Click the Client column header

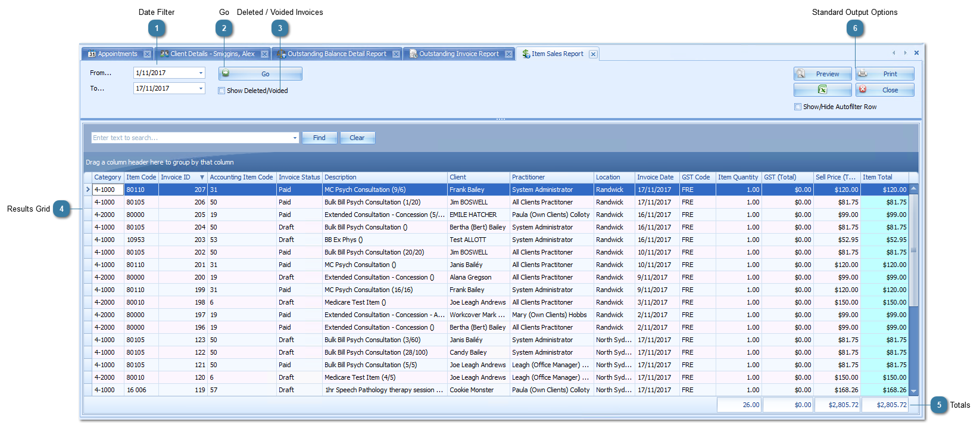pos(479,177)
